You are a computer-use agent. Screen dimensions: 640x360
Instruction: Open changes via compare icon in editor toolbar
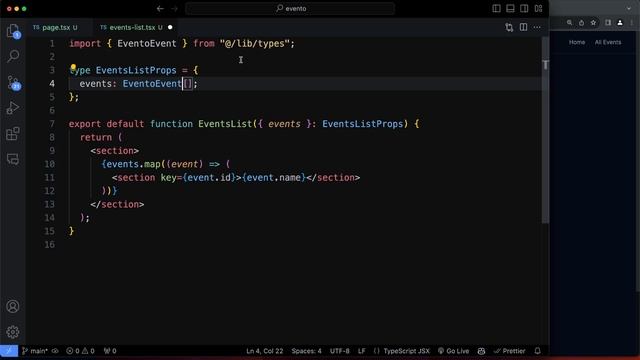click(509, 27)
